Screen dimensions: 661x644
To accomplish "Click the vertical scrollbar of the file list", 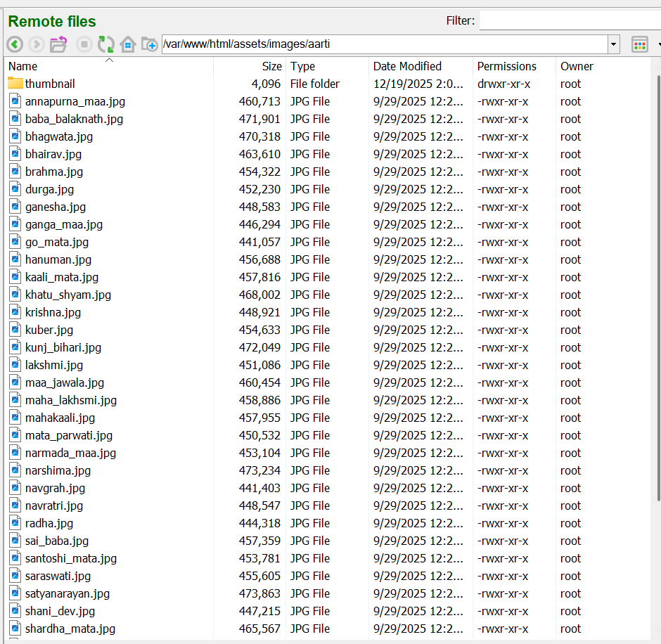I will click(658, 288).
